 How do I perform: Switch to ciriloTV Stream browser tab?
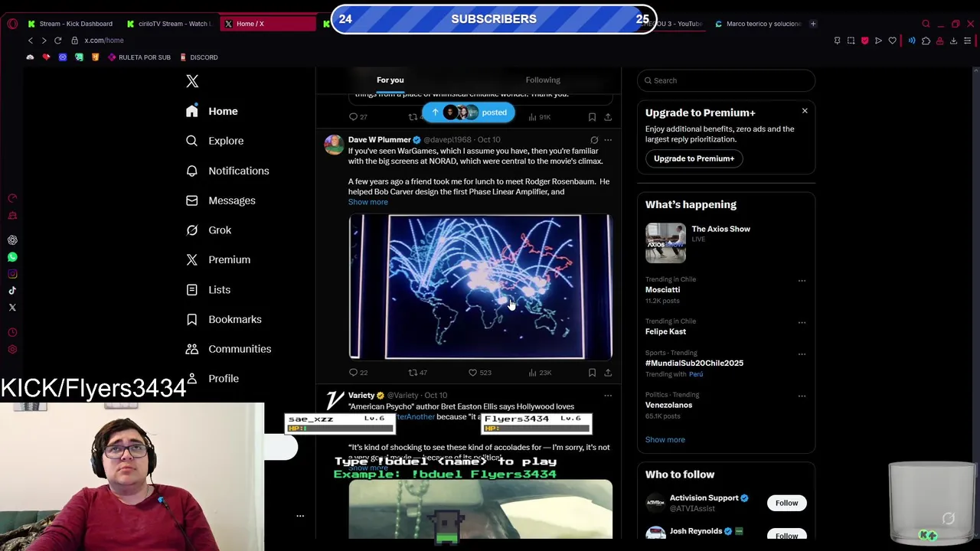(x=169, y=24)
